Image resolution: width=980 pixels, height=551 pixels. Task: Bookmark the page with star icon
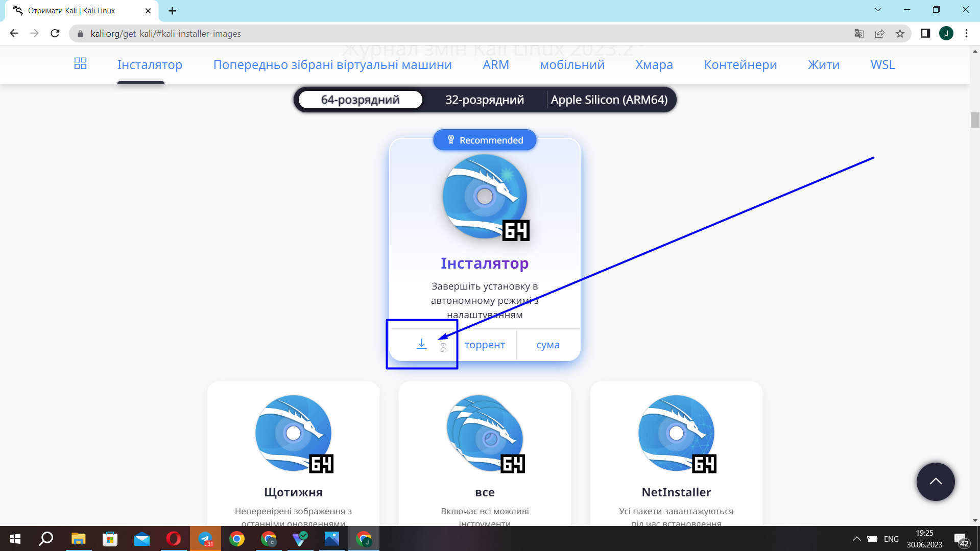900,34
